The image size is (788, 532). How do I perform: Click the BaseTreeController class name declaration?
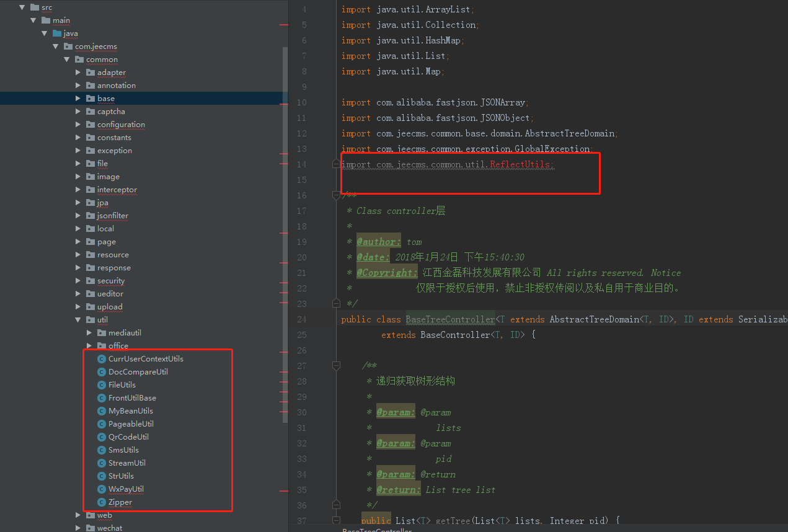450,319
